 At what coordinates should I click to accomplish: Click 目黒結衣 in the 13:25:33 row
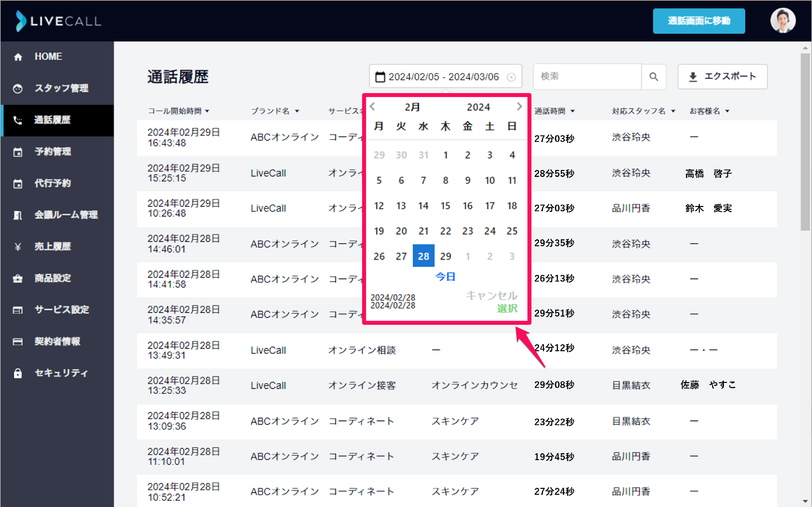click(631, 385)
